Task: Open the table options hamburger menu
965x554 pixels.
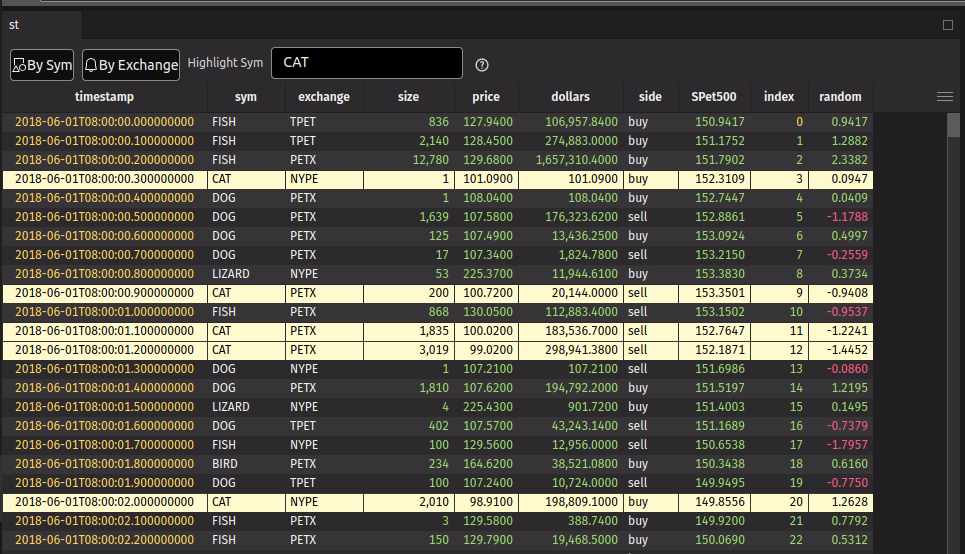Action: (944, 97)
